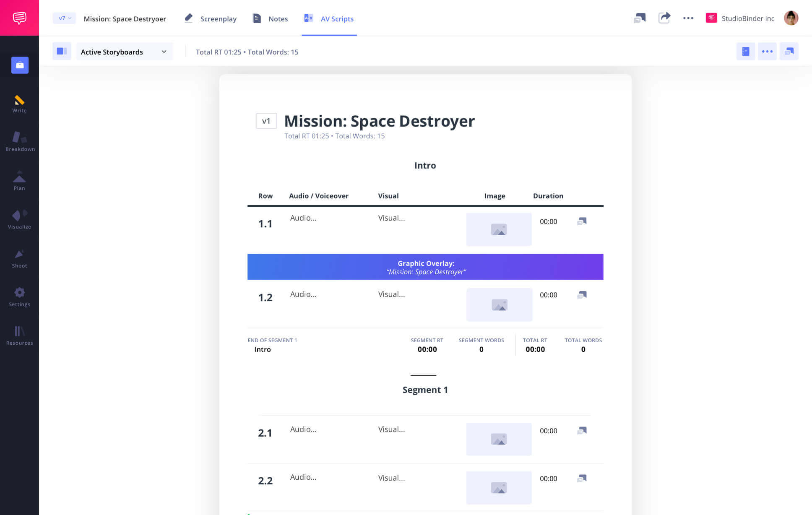Click Visual field in row 2.2

[391, 478]
